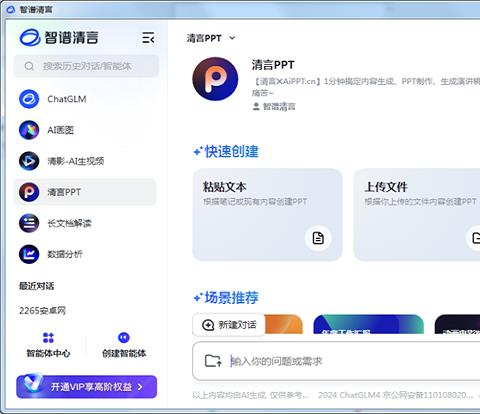Click the arrow on the VIP banner
The image size is (480, 414).
[140, 387]
